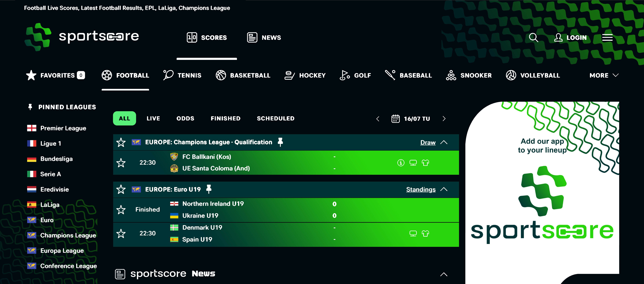Image resolution: width=644 pixels, height=284 pixels.
Task: Click the golf flag icon
Action: [x=345, y=75]
